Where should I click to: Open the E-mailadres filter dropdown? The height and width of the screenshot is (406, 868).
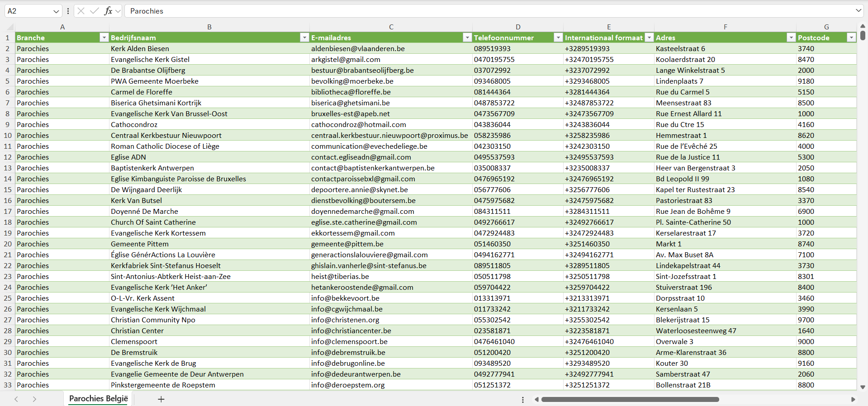tap(467, 38)
